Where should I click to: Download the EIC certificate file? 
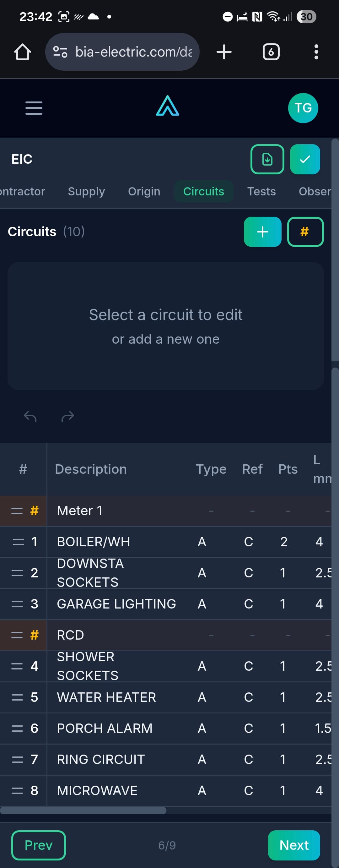(267, 159)
